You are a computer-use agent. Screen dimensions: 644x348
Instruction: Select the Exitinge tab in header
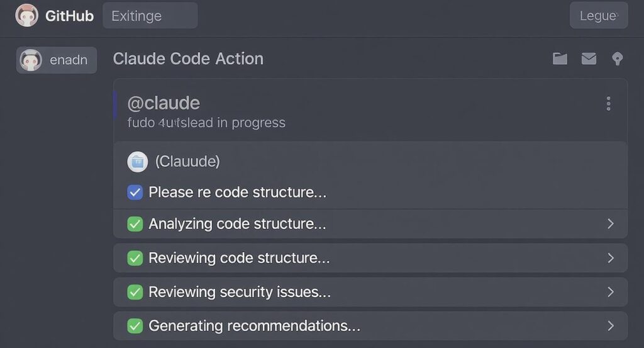150,16
